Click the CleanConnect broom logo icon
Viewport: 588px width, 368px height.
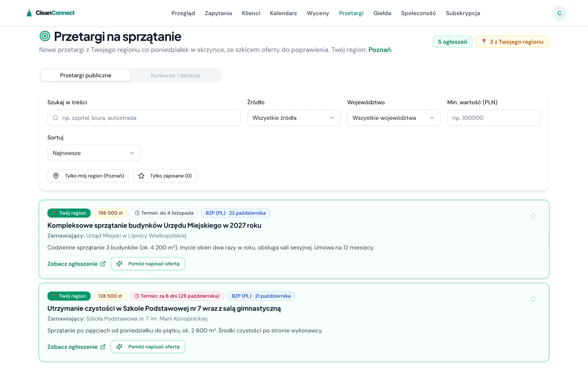29,13
